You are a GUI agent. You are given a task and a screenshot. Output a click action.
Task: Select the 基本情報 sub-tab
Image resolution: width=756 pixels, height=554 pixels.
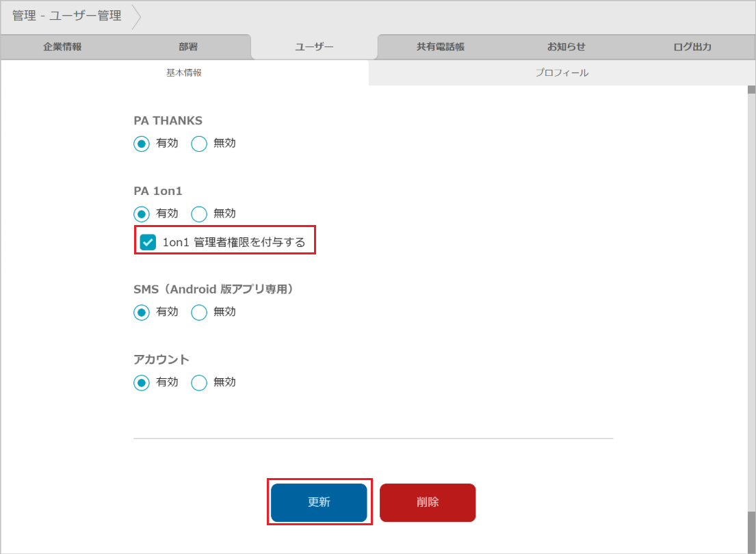[x=184, y=72]
